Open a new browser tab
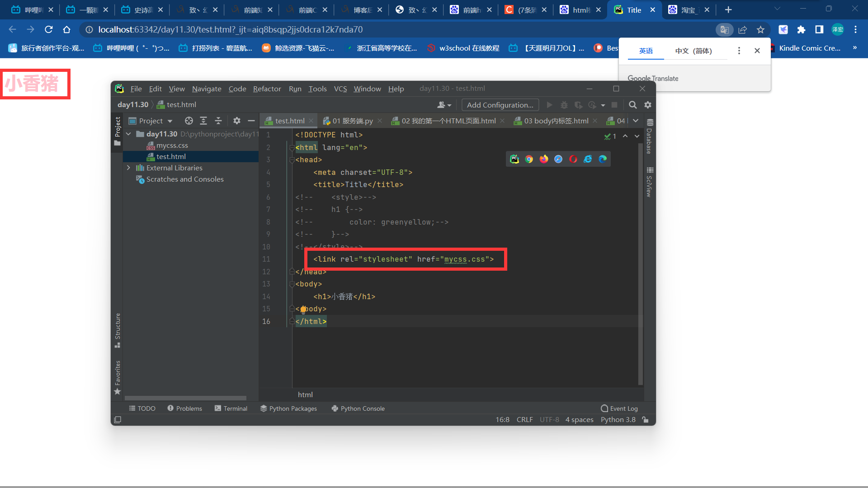This screenshot has height=488, width=868. 728,9
